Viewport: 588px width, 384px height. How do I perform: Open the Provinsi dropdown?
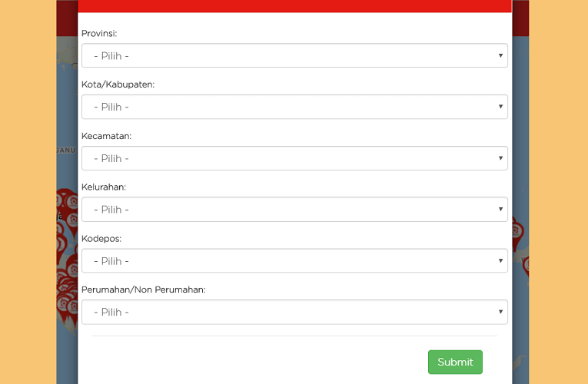tap(294, 55)
